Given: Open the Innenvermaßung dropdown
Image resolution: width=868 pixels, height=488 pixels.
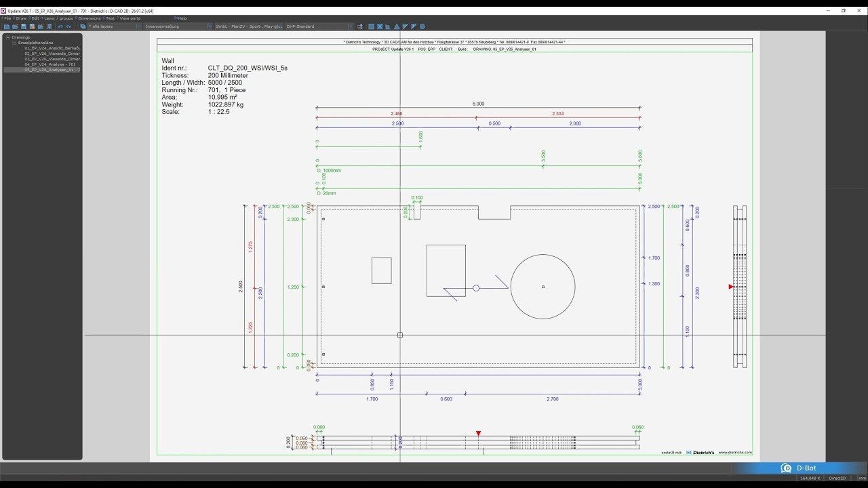Looking at the screenshot, I should [178, 26].
